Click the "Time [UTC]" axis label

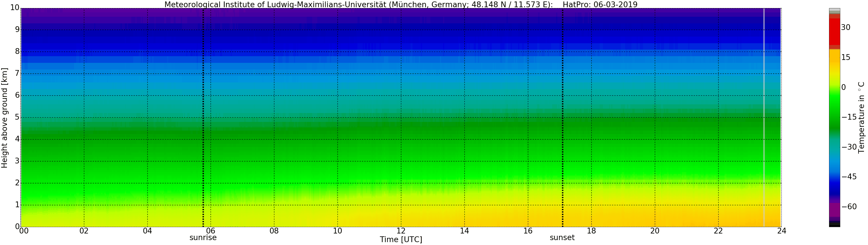click(401, 240)
